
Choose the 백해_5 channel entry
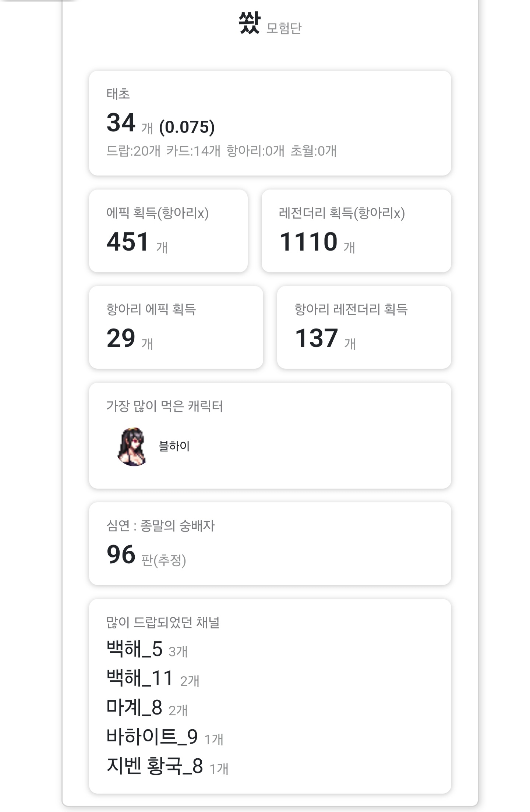[x=134, y=649]
